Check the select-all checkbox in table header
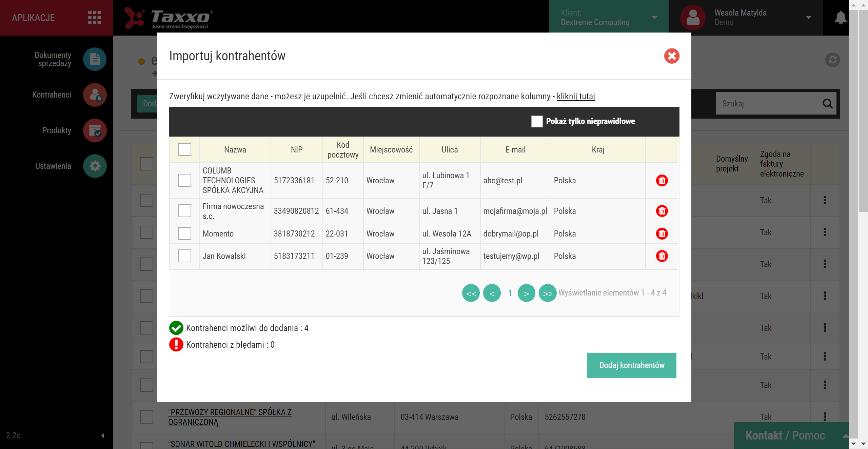This screenshot has height=449, width=868. [184, 149]
